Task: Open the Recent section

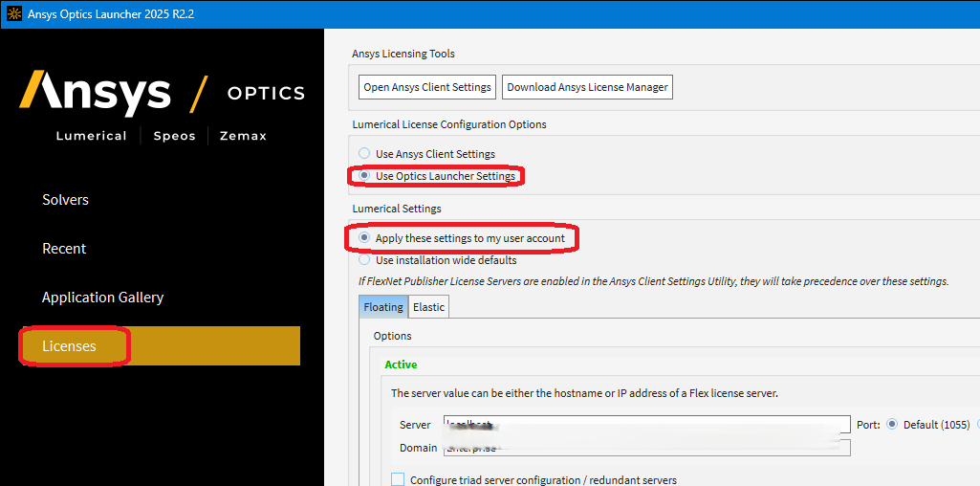Action: tap(64, 249)
